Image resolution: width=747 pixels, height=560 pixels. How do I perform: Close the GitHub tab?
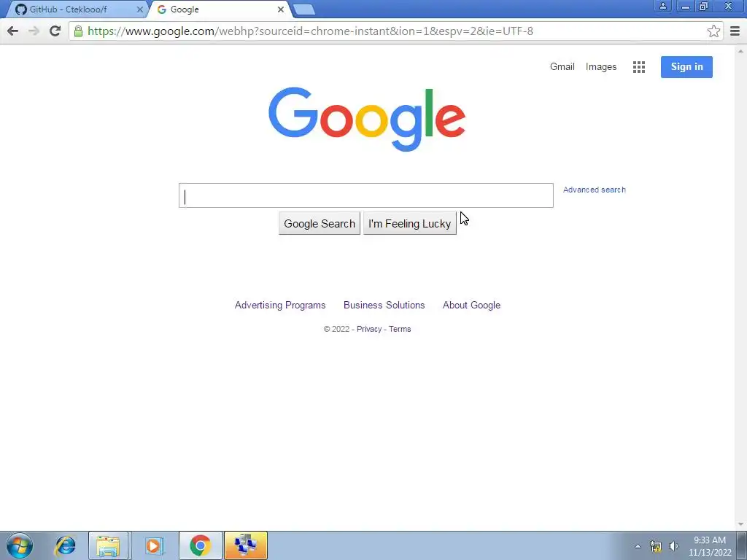pos(139,9)
